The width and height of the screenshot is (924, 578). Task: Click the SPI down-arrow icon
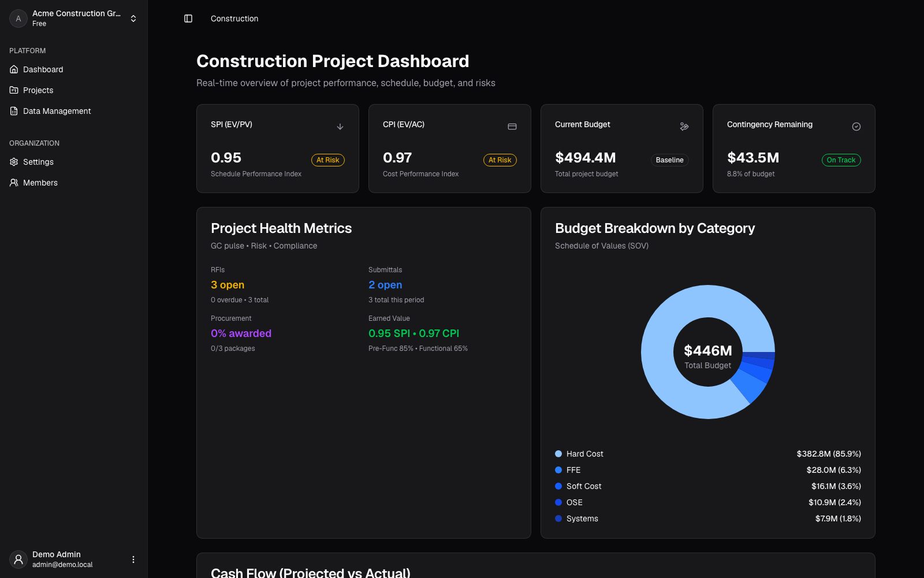(340, 127)
